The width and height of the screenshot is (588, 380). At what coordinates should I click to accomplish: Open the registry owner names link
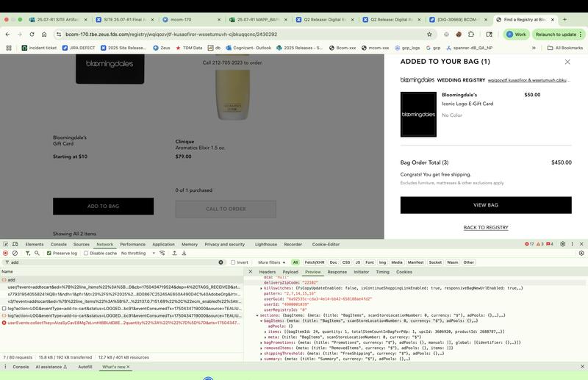click(529, 80)
